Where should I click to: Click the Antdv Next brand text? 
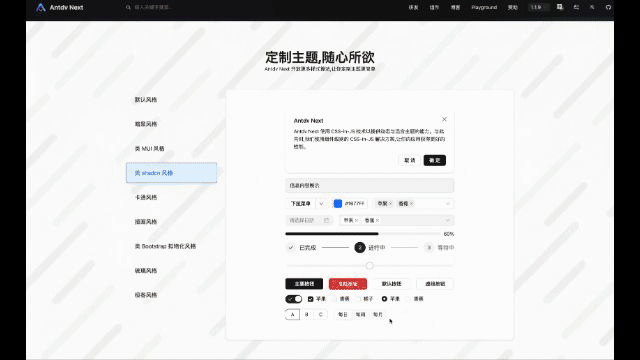point(67,7)
